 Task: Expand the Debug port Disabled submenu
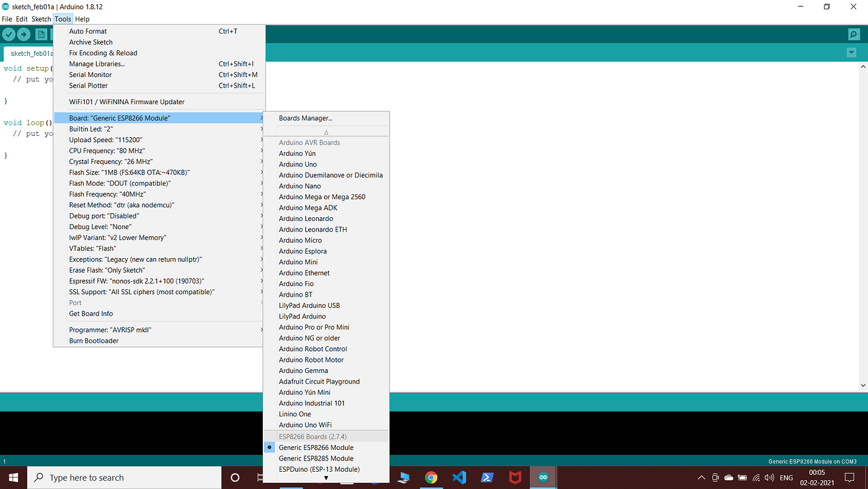pyautogui.click(x=159, y=216)
